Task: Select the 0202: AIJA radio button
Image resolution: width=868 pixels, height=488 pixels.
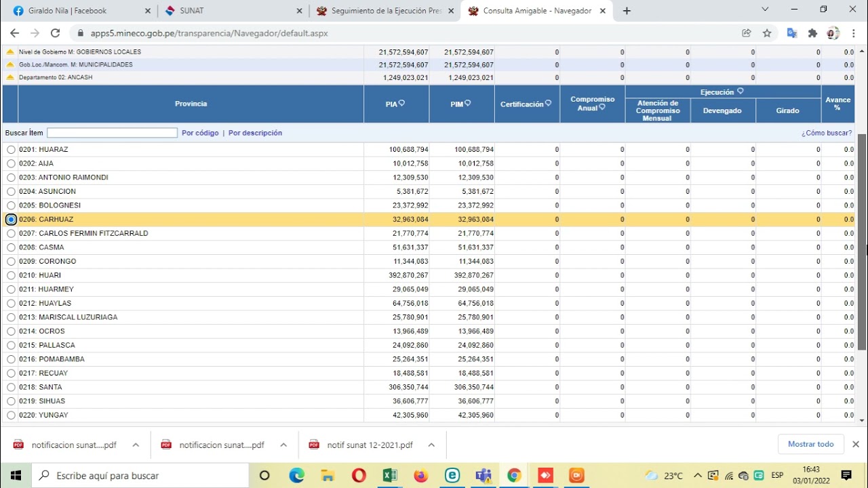Action: pos(11,163)
